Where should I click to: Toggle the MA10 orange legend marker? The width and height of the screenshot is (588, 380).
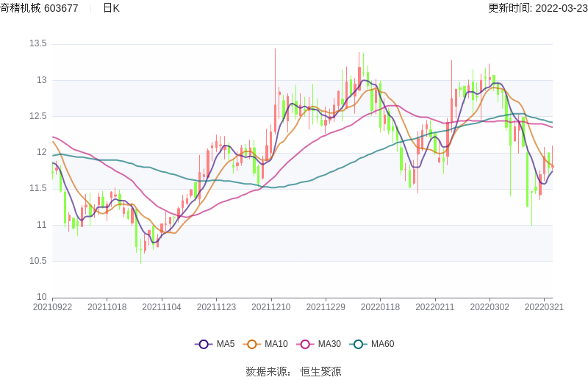[x=252, y=344]
